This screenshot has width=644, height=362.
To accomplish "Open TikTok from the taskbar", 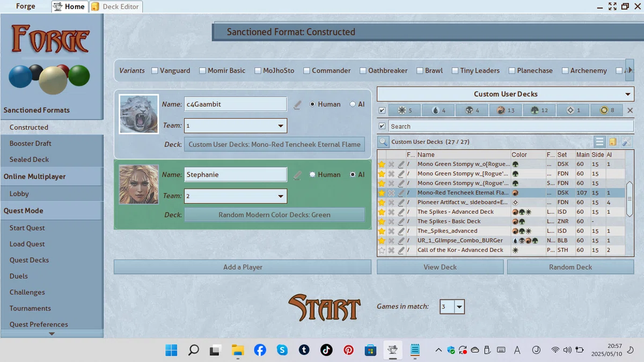I will click(x=326, y=350).
